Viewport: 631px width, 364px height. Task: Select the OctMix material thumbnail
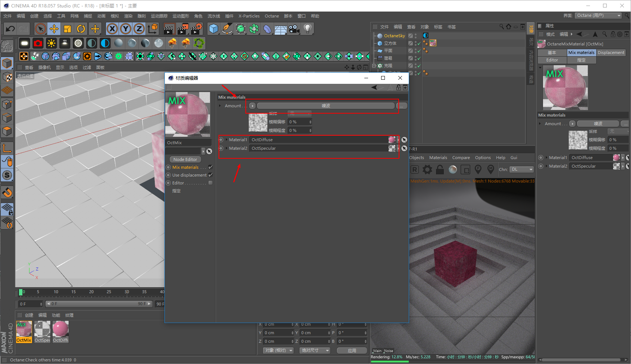pos(24,332)
